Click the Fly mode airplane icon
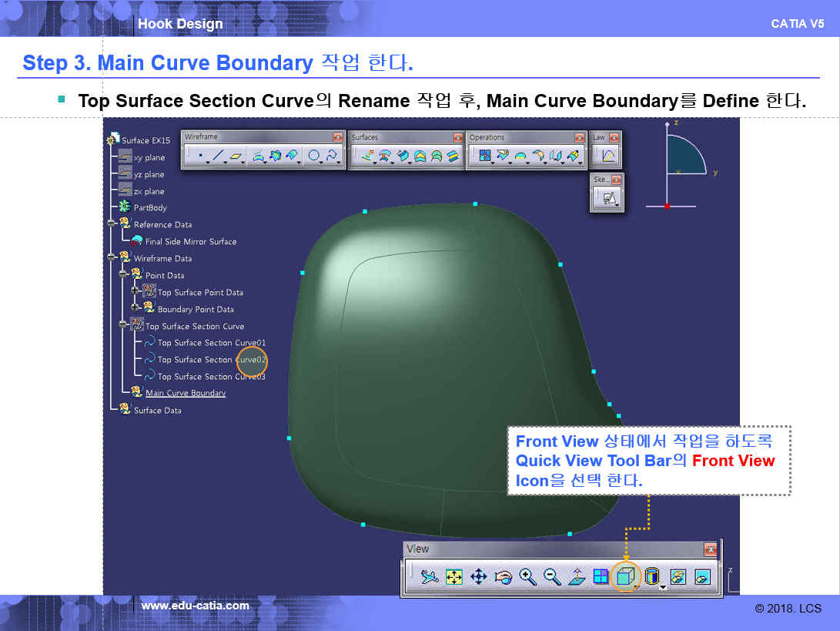 pyautogui.click(x=430, y=576)
